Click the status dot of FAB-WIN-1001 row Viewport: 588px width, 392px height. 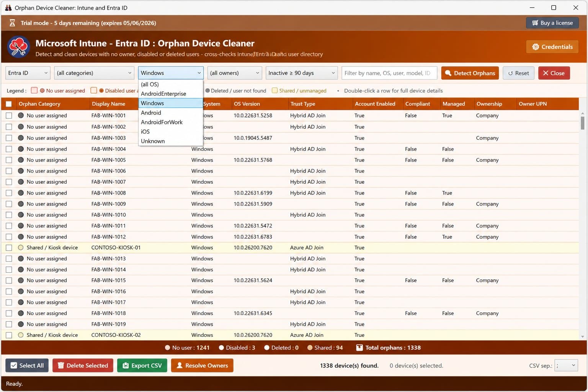pos(21,116)
